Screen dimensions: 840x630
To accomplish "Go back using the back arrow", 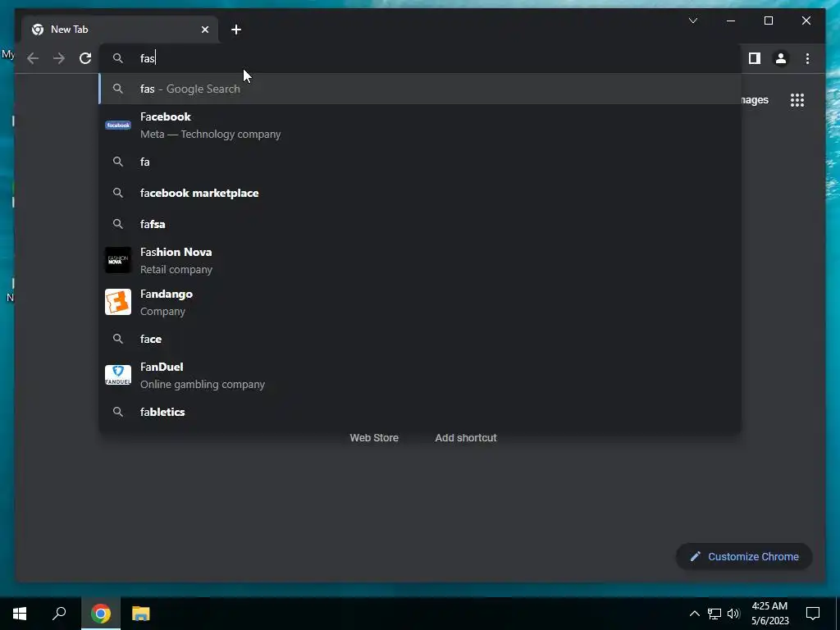I will coord(33,58).
